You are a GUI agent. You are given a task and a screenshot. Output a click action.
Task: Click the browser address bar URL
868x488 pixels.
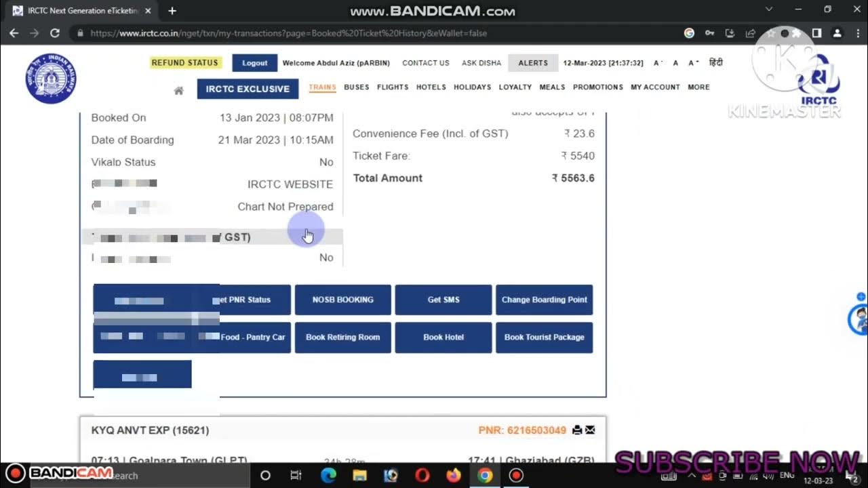tap(288, 33)
